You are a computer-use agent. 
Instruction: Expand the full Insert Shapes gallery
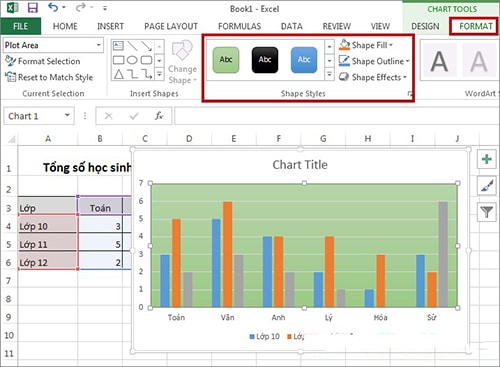point(159,74)
